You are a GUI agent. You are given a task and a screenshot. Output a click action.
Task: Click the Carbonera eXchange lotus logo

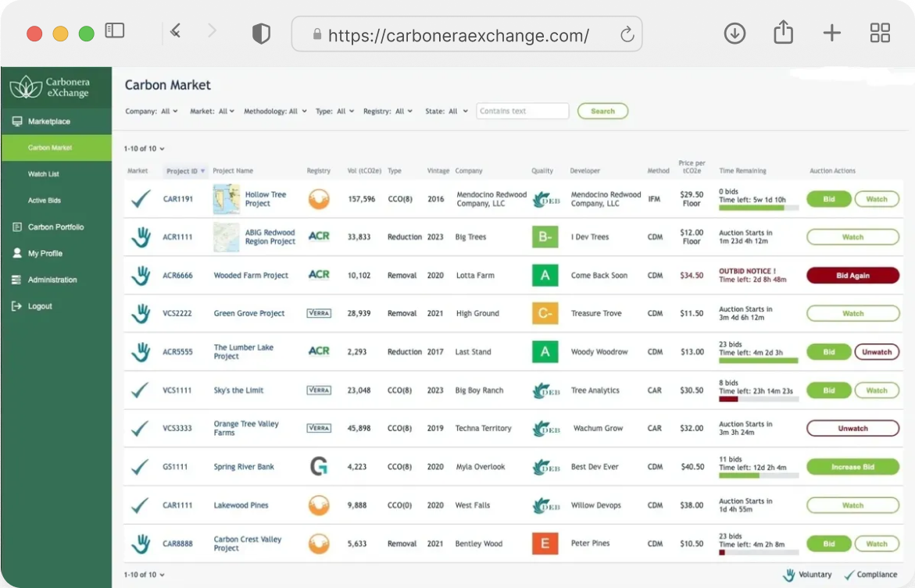[26, 87]
